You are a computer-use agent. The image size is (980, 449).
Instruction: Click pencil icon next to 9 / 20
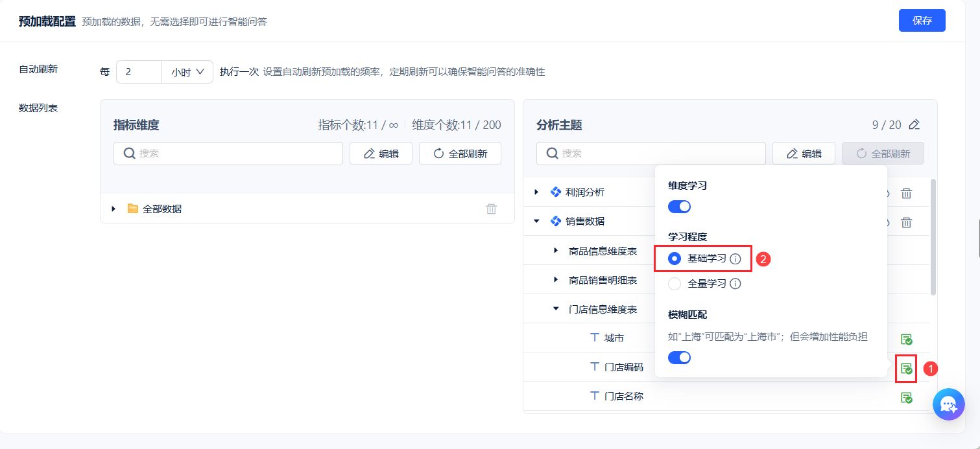point(914,124)
